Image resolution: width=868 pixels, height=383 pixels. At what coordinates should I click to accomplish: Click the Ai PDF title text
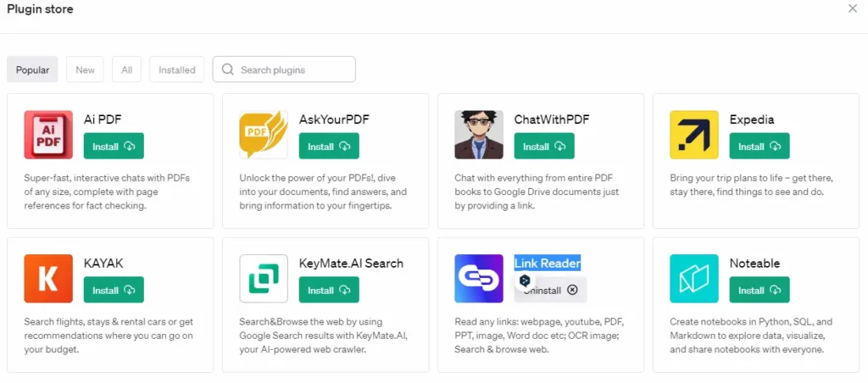(x=103, y=119)
